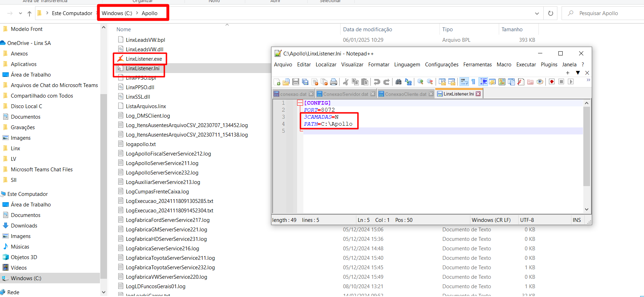Open Folder as Workspace icon
The image size is (644, 297).
530,82
